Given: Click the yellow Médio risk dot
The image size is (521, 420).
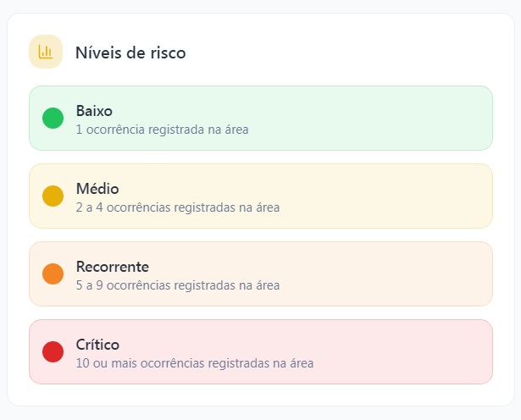Looking at the screenshot, I should [x=53, y=196].
